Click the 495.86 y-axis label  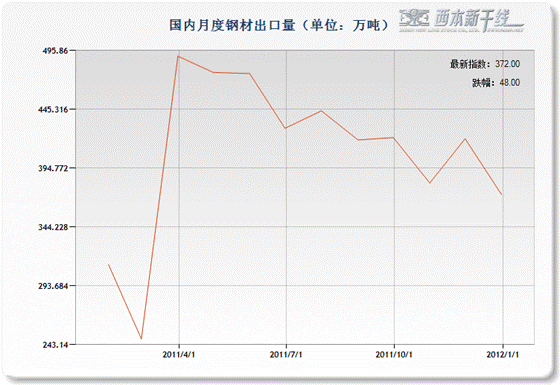tap(55, 51)
